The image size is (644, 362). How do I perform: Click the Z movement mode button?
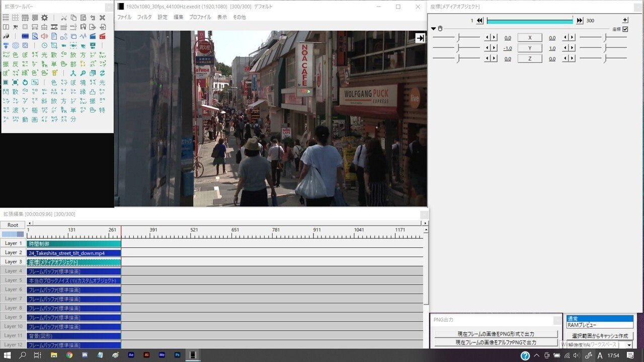coord(530,59)
